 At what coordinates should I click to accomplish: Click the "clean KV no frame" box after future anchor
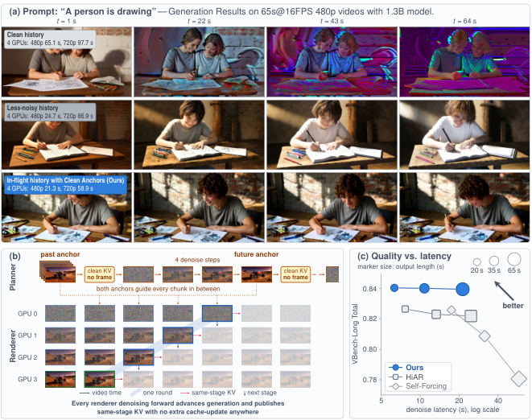coord(295,274)
